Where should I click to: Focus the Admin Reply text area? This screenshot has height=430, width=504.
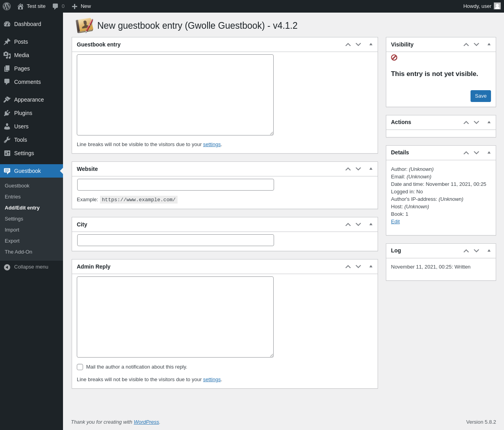[175, 317]
